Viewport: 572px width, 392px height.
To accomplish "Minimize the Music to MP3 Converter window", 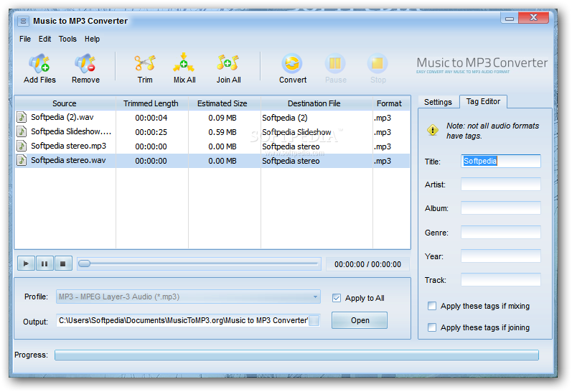I will tap(510, 18).
